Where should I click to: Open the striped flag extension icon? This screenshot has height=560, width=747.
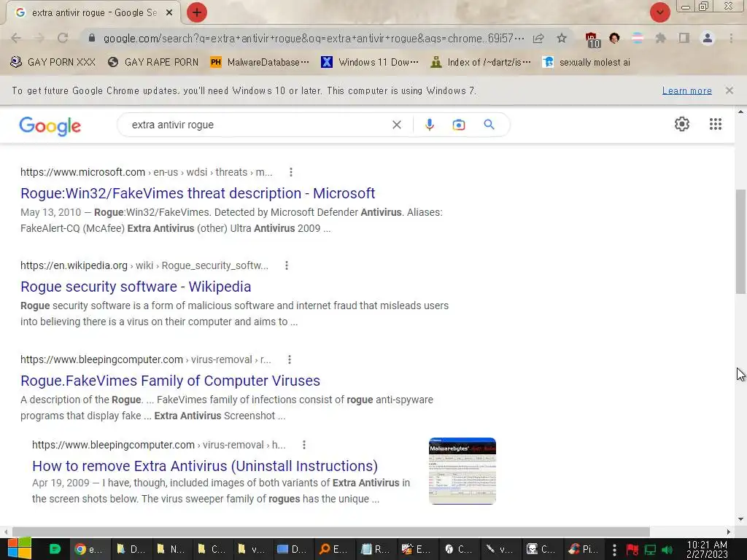point(638,38)
